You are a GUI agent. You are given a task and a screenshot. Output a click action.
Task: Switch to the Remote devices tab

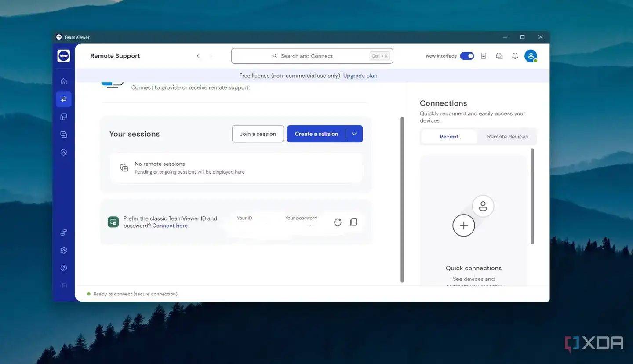click(507, 137)
